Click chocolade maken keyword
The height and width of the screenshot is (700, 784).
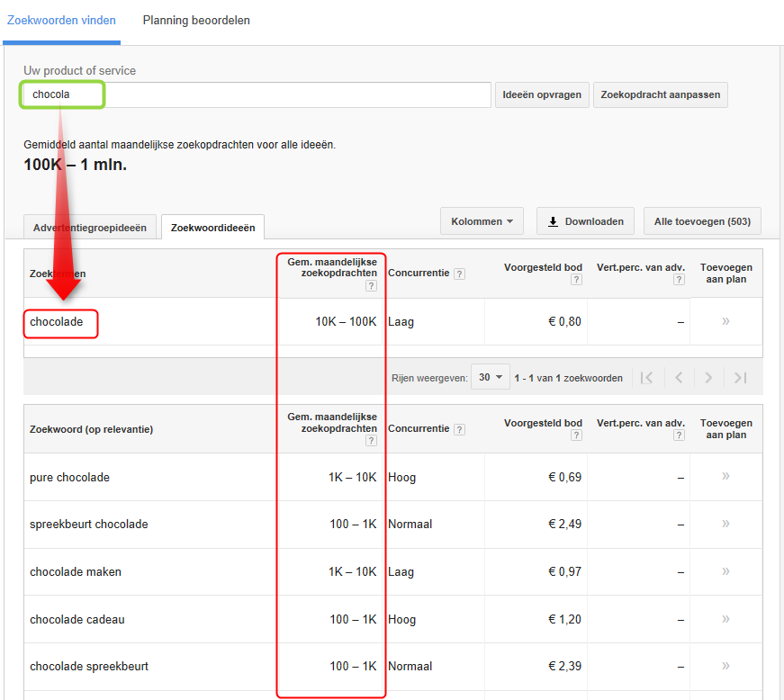pos(76,571)
